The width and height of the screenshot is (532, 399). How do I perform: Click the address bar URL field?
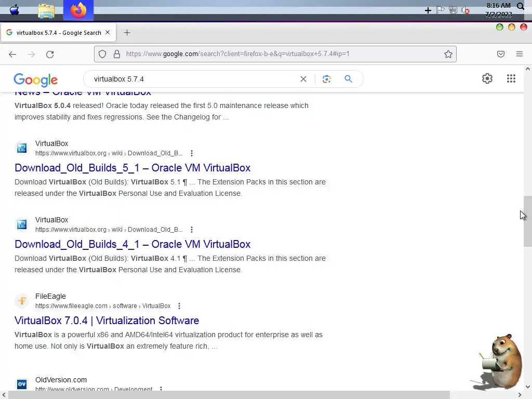(275, 54)
